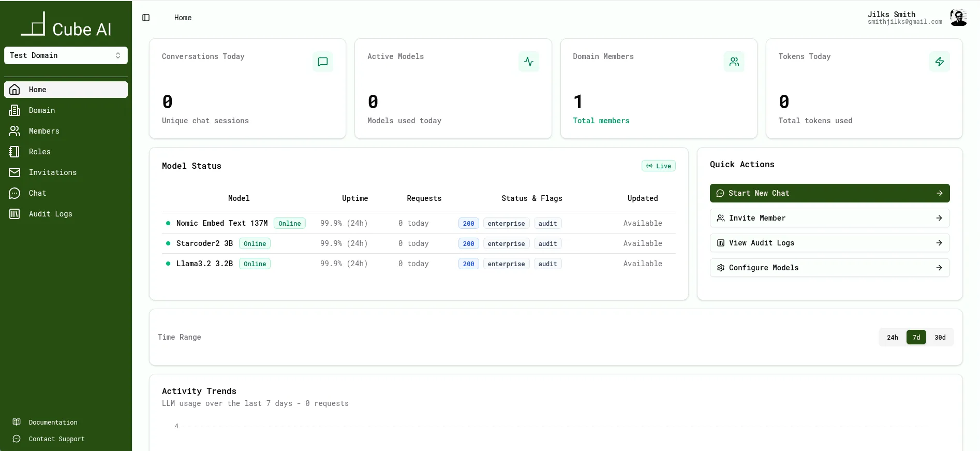Click the Start New Chat arrow icon
The height and width of the screenshot is (451, 980).
point(939,193)
